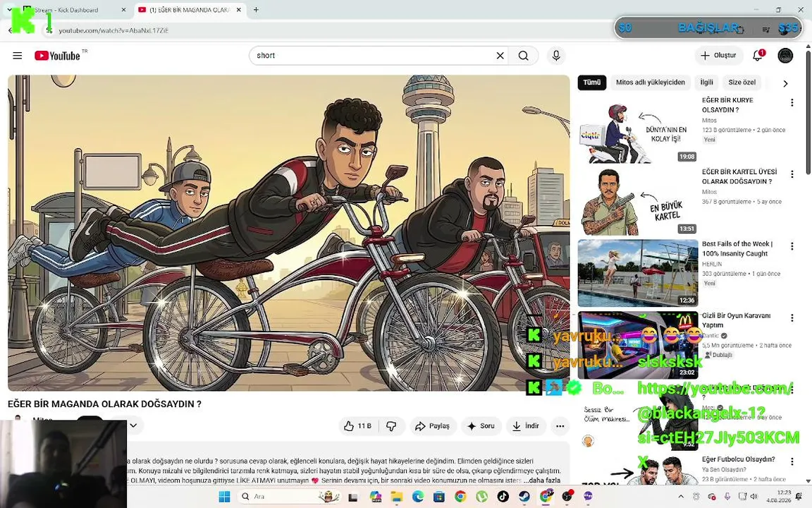Viewport: 812px width, 508px height.
Task: Expand description with ...daha fazla
Action: [x=541, y=480]
